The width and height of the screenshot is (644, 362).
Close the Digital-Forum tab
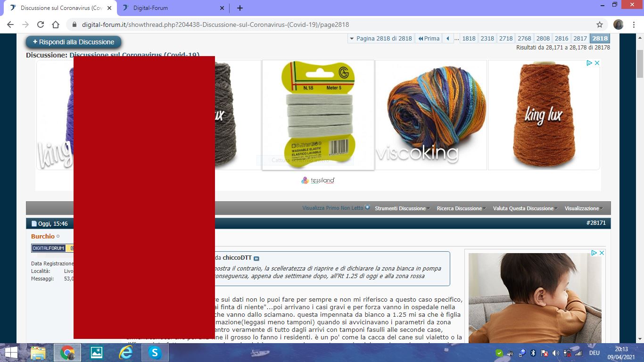(223, 8)
